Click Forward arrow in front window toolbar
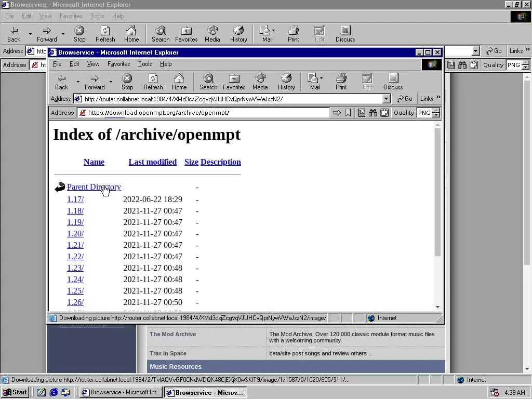Image resolution: width=532 pixels, height=399 pixels. (95, 82)
